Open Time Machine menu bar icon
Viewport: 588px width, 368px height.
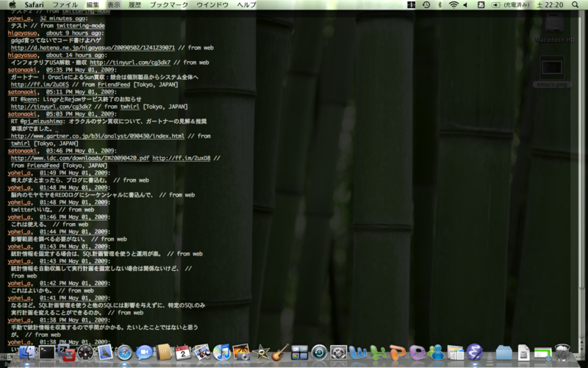426,5
